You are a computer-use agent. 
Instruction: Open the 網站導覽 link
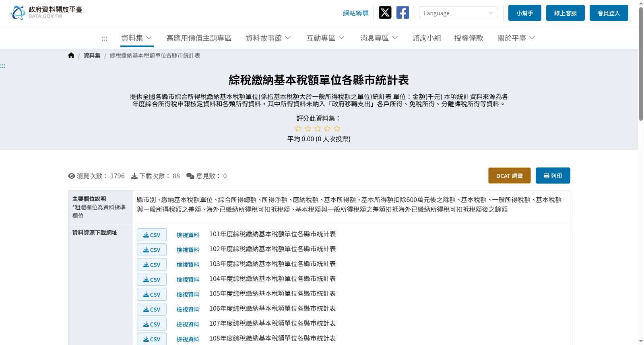[x=356, y=13]
